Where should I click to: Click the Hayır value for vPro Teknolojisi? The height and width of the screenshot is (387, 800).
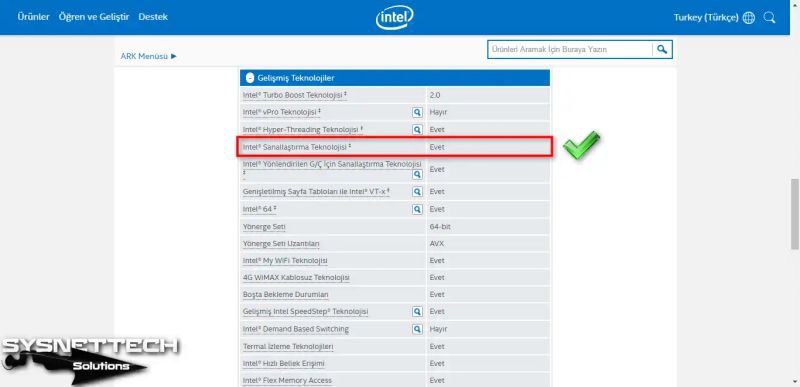[x=438, y=112]
